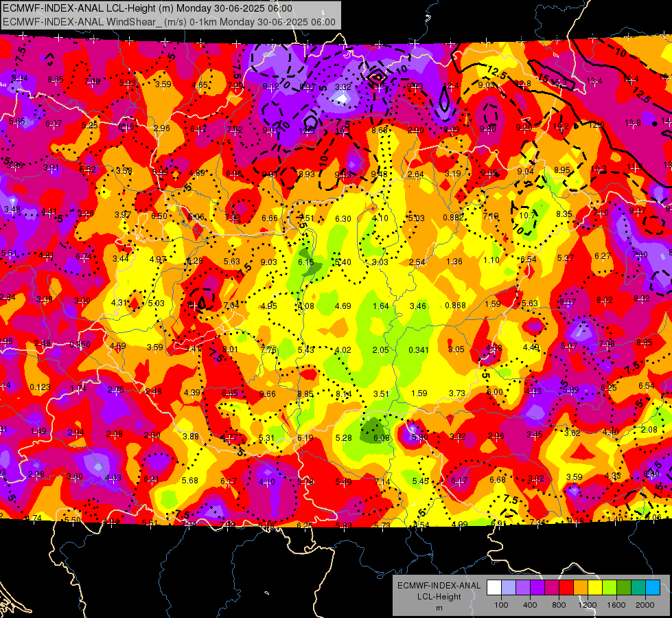Click the wind shear value 6.68
Viewport: 672px width, 618px height.
pos(498,479)
